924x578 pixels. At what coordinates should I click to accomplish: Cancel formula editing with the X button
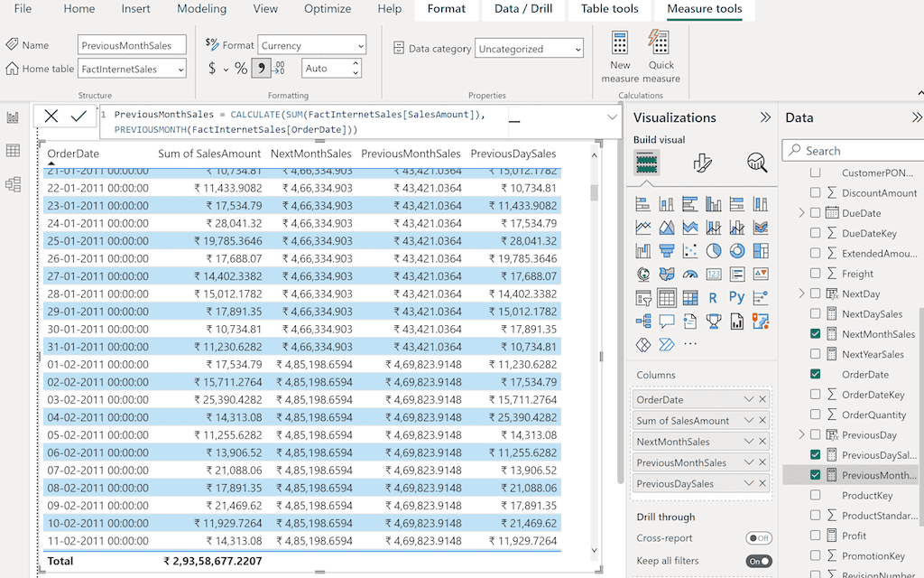point(51,116)
